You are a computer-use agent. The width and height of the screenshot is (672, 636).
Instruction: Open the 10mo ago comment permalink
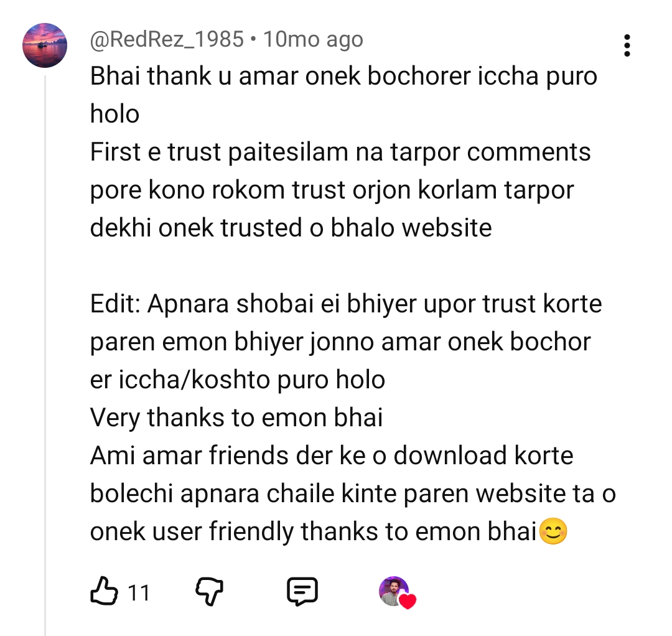313,39
